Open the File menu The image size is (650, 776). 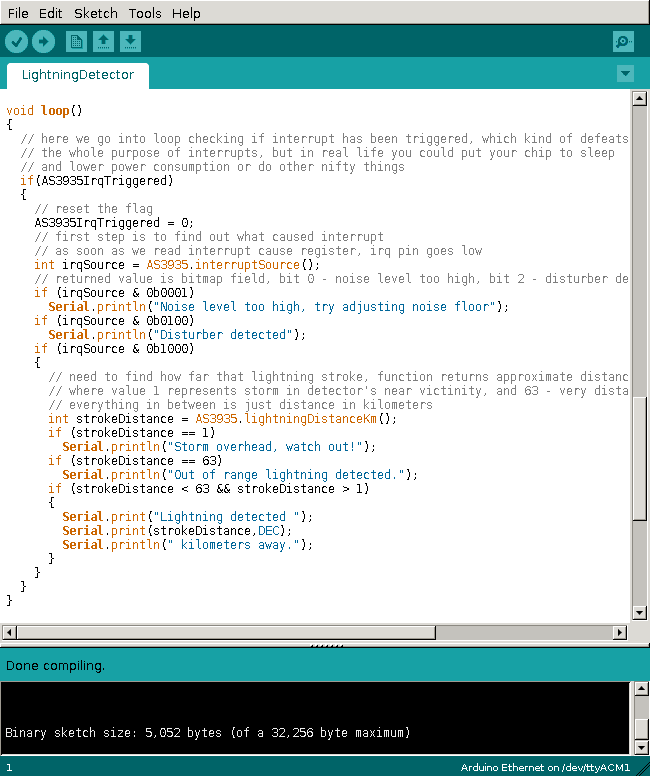tap(18, 13)
